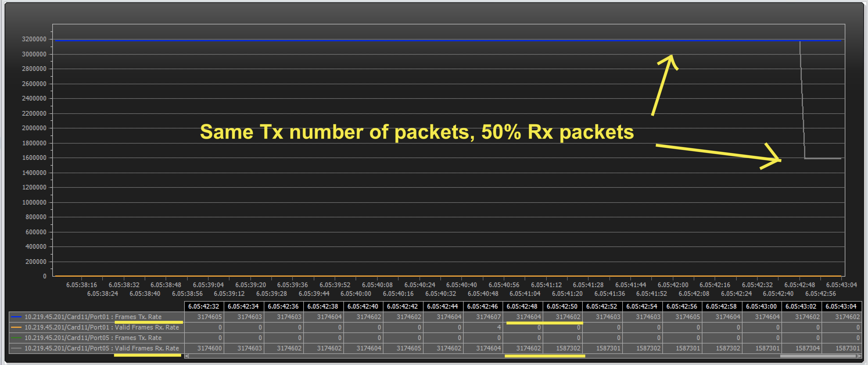This screenshot has height=365, width=868.
Task: Click the 200000 y-axis label
Action: 36,262
